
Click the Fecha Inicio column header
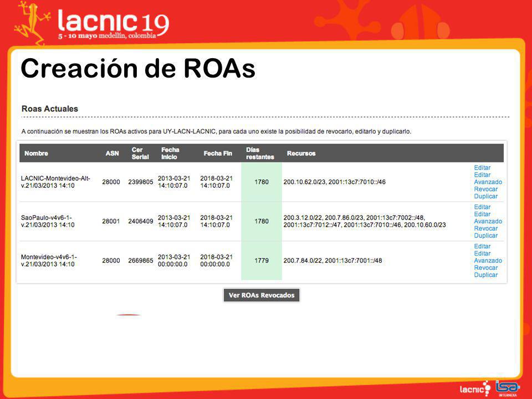click(x=170, y=154)
